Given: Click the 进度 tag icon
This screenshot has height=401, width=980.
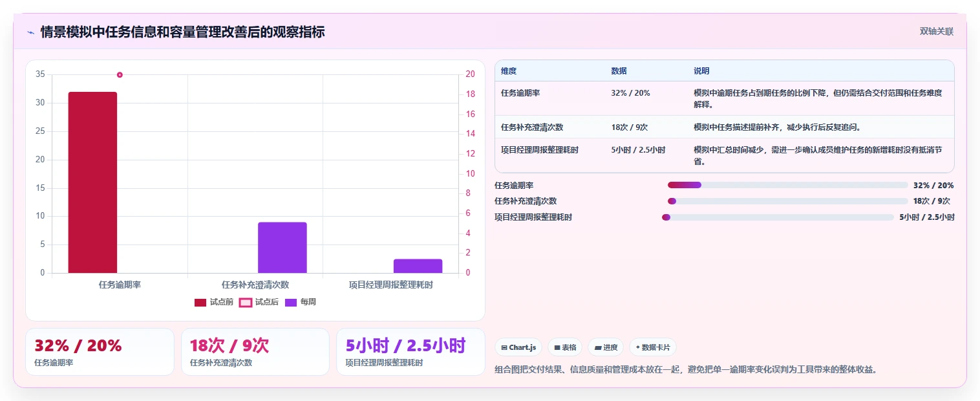Looking at the screenshot, I should (x=598, y=347).
